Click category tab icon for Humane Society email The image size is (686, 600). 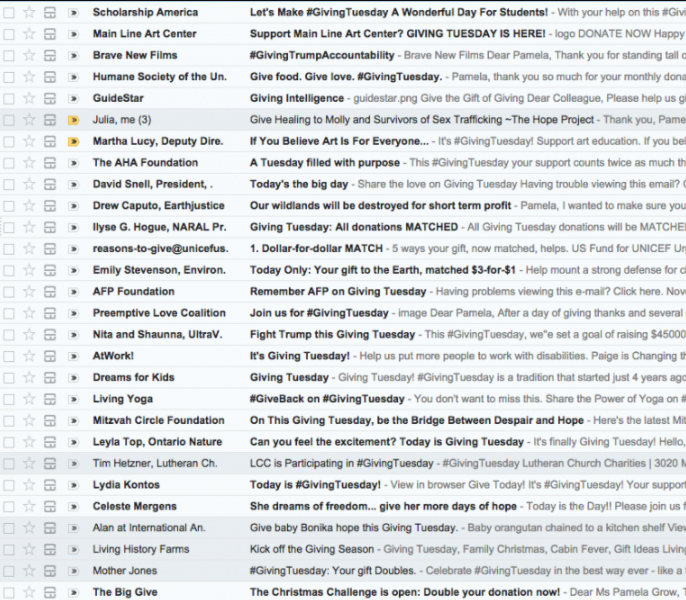pyautogui.click(x=50, y=77)
